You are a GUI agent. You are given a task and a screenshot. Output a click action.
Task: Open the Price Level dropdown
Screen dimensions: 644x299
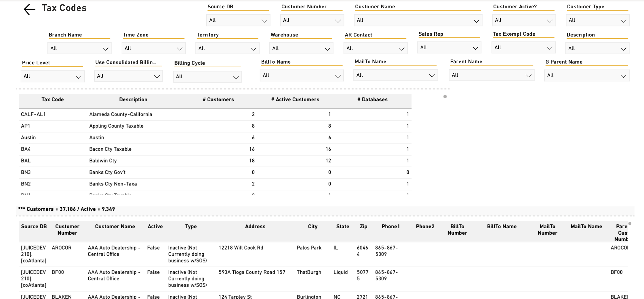[53, 76]
